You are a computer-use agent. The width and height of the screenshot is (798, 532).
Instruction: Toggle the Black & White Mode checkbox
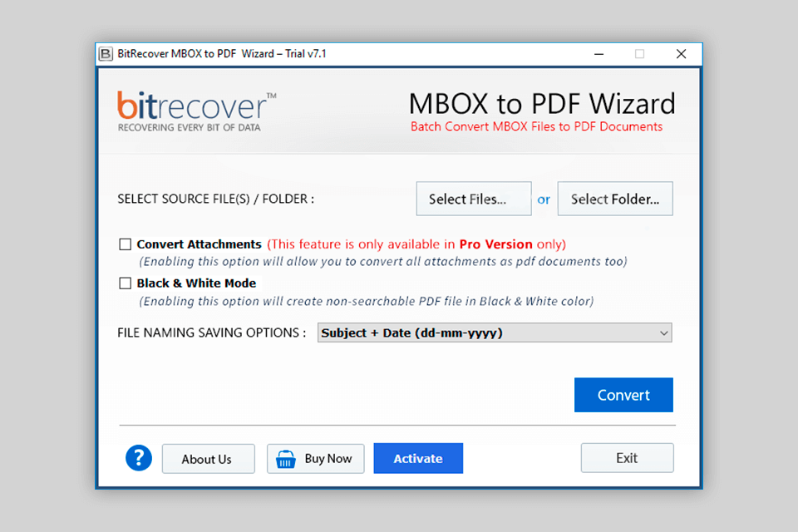click(x=126, y=283)
